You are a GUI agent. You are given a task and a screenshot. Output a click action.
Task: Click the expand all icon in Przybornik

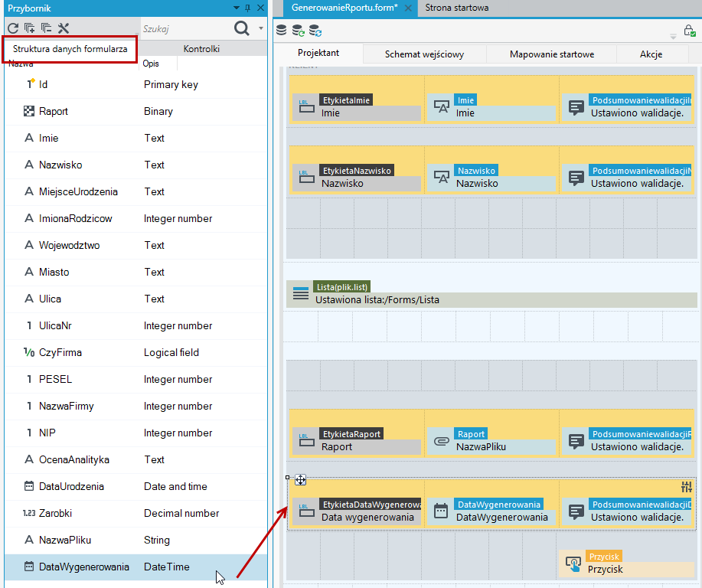tap(30, 28)
